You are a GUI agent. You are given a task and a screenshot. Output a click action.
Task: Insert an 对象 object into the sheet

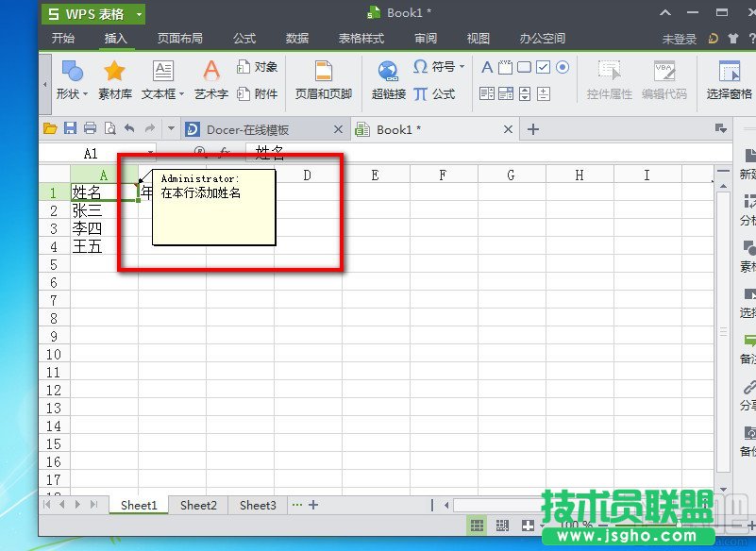[260, 66]
